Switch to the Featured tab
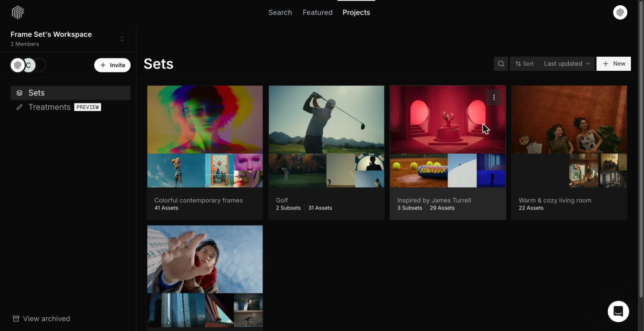The height and width of the screenshot is (331, 644). (x=317, y=12)
